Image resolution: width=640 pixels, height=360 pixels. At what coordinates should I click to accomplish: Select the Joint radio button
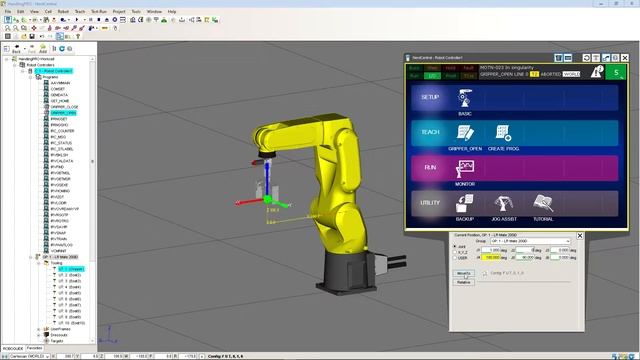tap(455, 247)
